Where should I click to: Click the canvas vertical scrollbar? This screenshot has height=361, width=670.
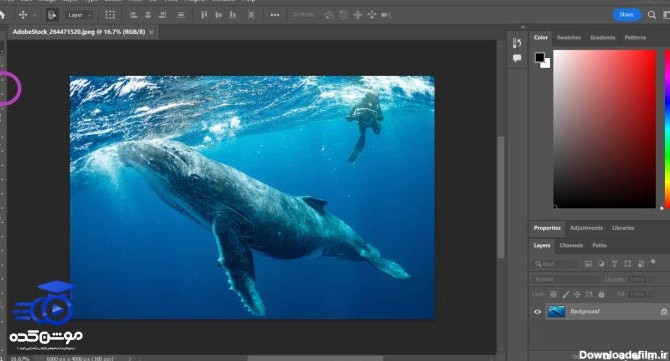coord(501,197)
